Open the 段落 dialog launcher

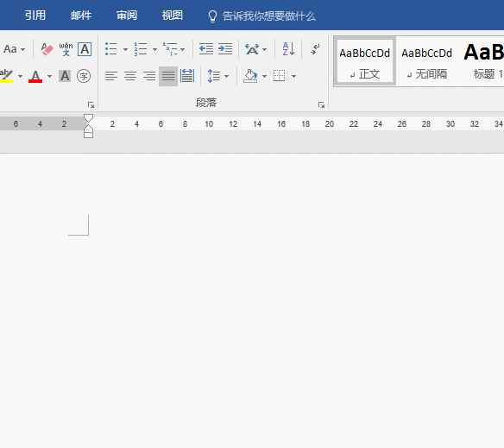(321, 104)
